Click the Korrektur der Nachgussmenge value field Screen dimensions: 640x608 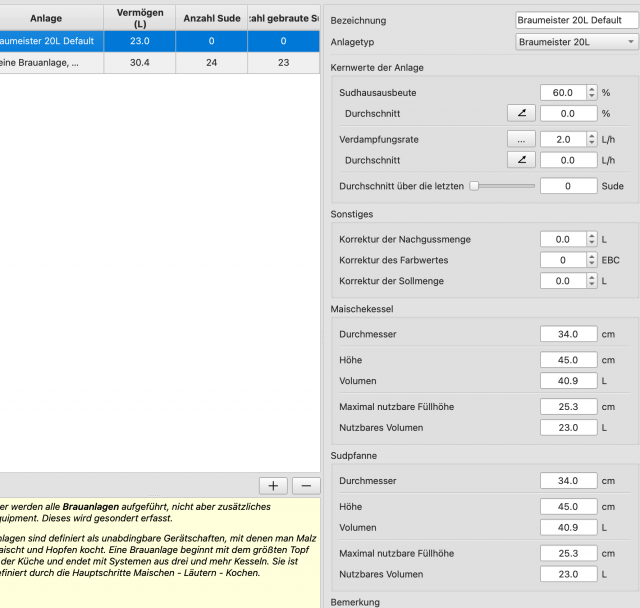(x=563, y=239)
